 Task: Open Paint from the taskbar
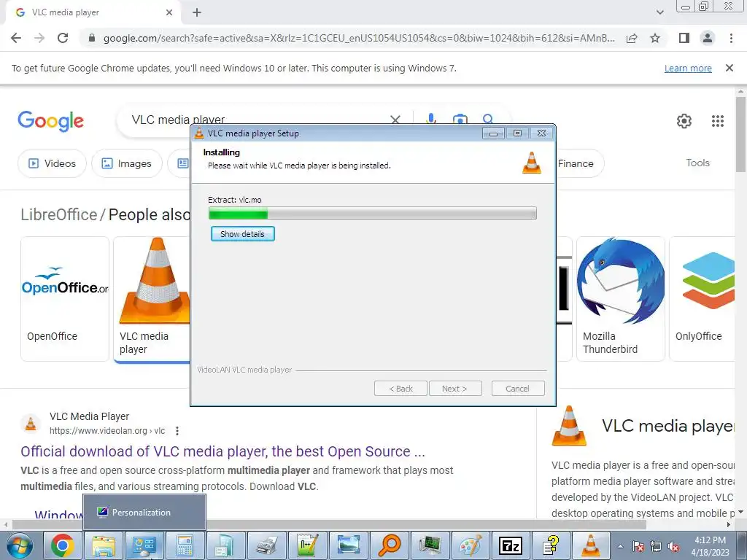click(x=471, y=545)
